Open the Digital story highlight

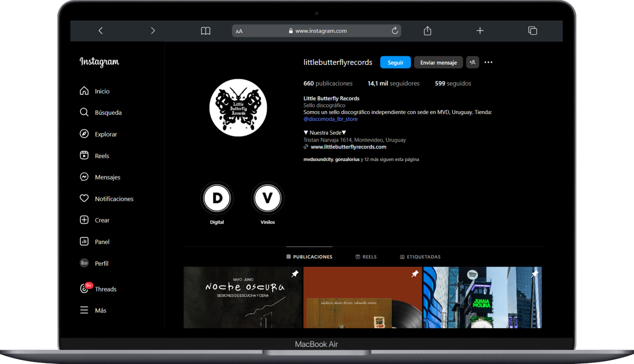point(217,203)
